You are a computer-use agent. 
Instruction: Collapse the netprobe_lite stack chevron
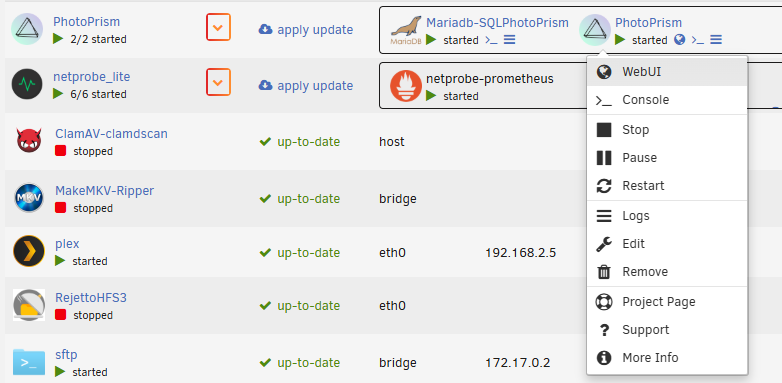tap(218, 82)
